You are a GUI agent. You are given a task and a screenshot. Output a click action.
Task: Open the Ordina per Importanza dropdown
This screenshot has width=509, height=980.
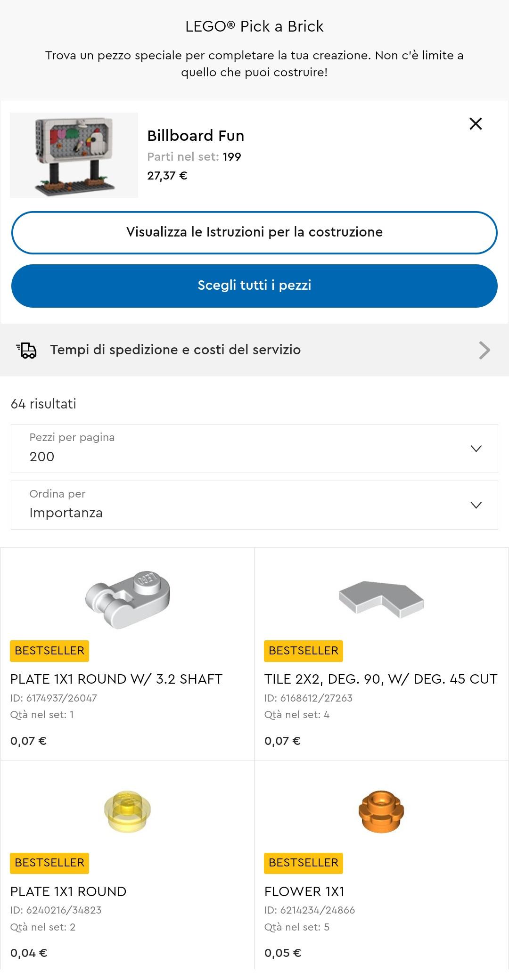click(254, 505)
